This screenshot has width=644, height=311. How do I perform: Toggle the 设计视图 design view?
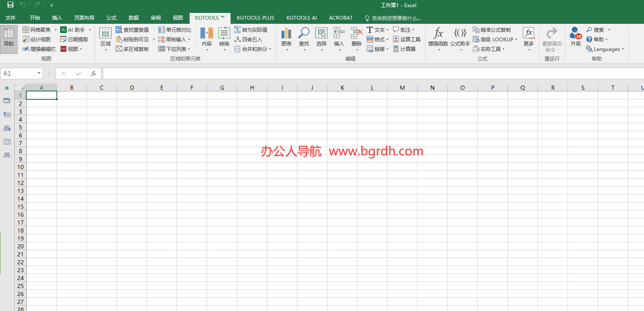[x=37, y=39]
